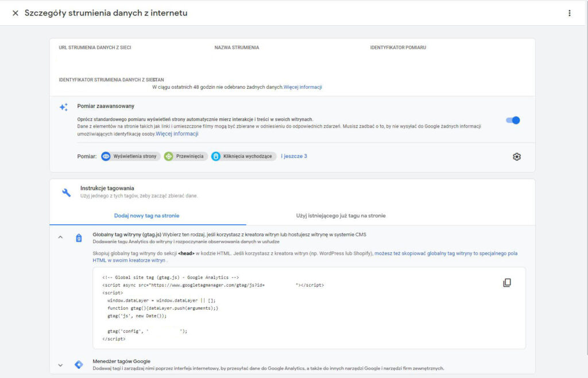Open enhanced measurement settings gear
Screen dimensions: 588x378
click(x=517, y=157)
